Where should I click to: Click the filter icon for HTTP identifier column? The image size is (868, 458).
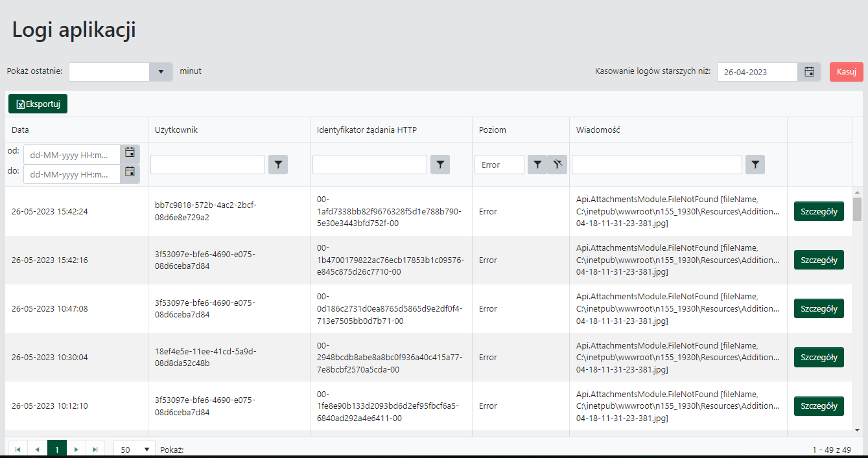point(440,165)
